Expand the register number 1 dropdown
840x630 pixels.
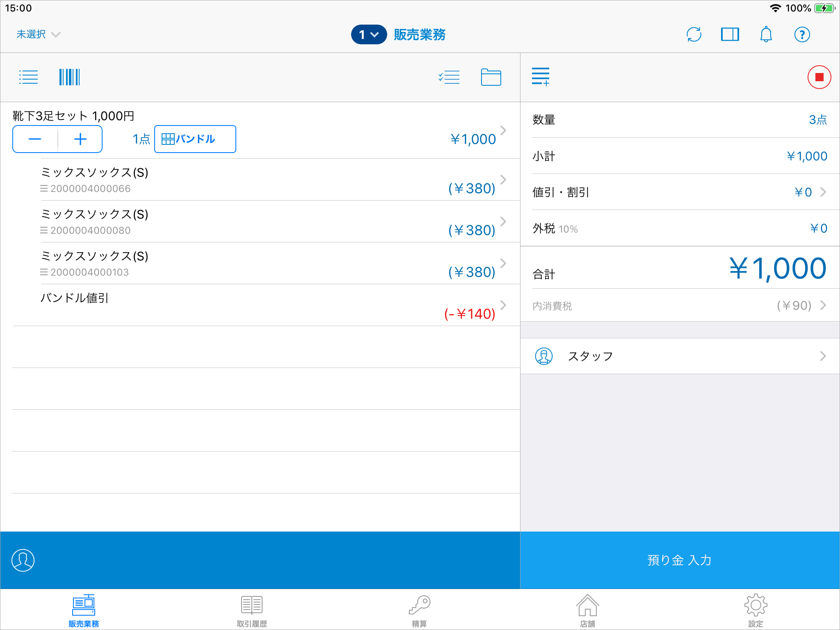369,34
